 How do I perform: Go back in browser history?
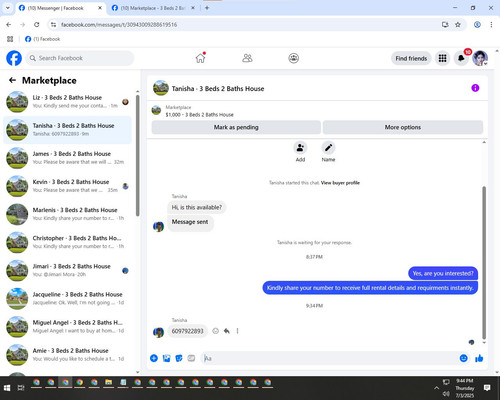[9, 25]
